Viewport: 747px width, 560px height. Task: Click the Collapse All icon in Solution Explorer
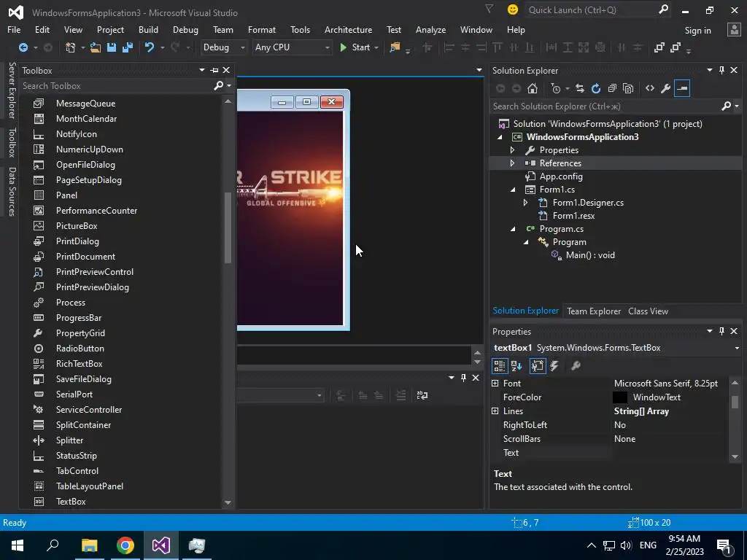(x=612, y=88)
